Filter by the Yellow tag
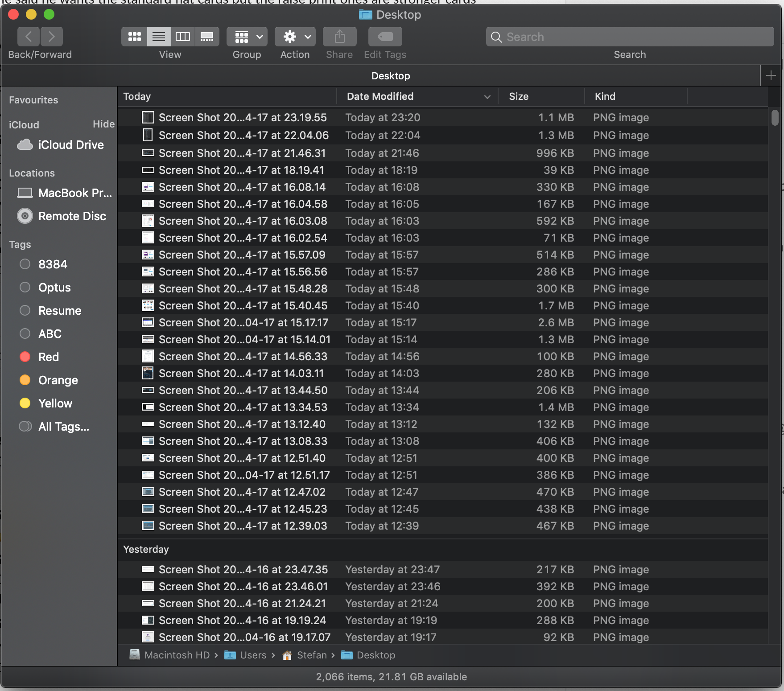 tap(46, 403)
